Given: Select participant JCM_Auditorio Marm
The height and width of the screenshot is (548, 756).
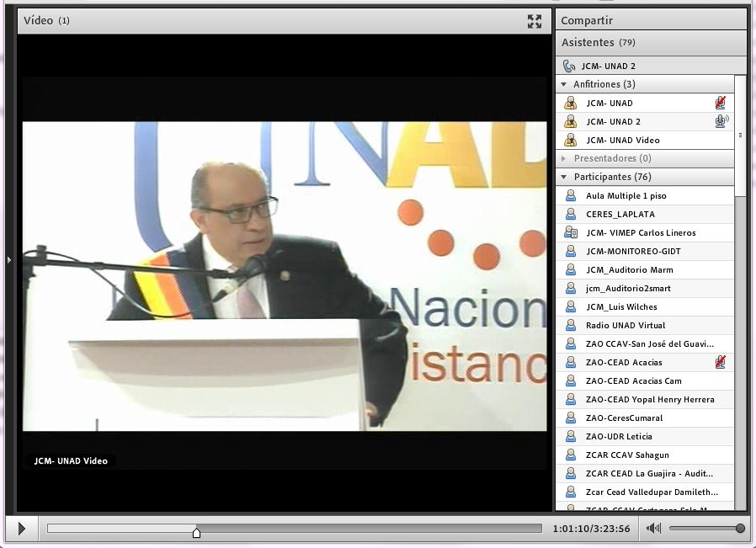Looking at the screenshot, I should [x=645, y=270].
